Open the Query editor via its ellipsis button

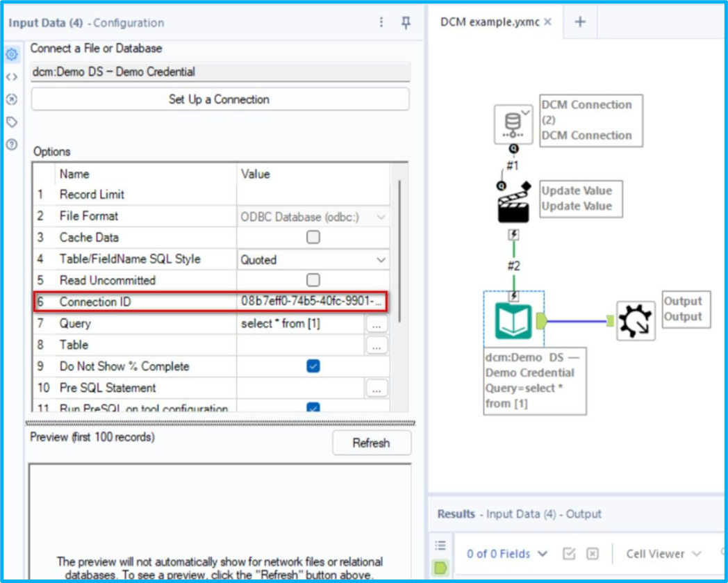pyautogui.click(x=376, y=323)
